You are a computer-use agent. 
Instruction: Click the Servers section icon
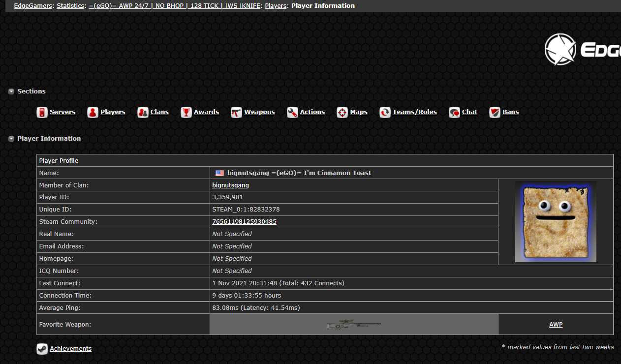pyautogui.click(x=42, y=112)
